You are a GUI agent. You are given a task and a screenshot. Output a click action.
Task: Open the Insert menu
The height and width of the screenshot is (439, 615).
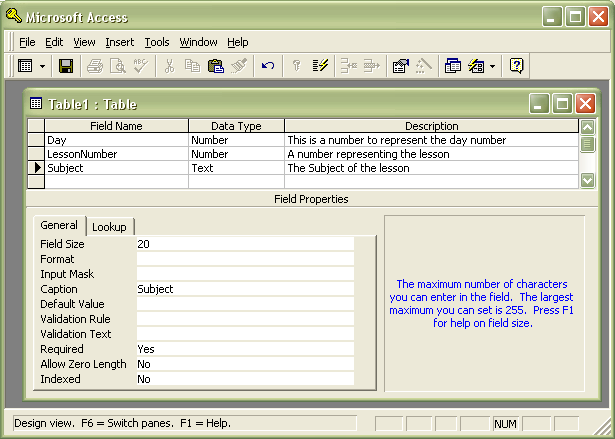tap(120, 42)
